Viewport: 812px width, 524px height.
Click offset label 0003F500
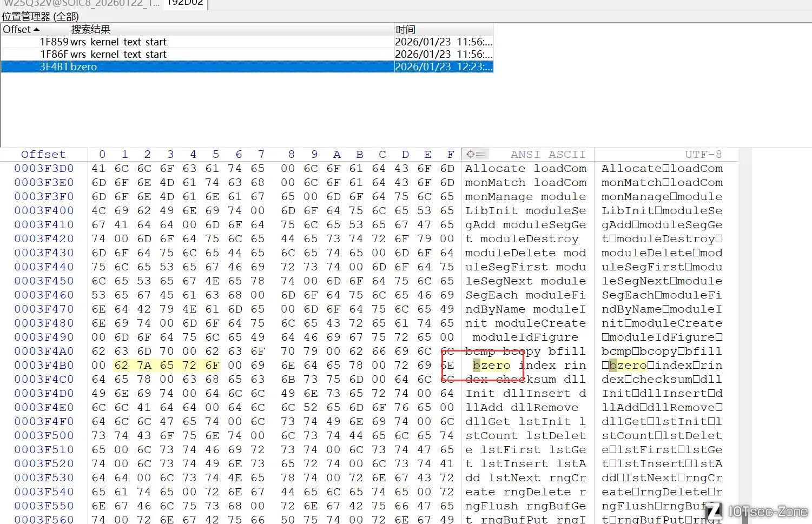point(44,436)
